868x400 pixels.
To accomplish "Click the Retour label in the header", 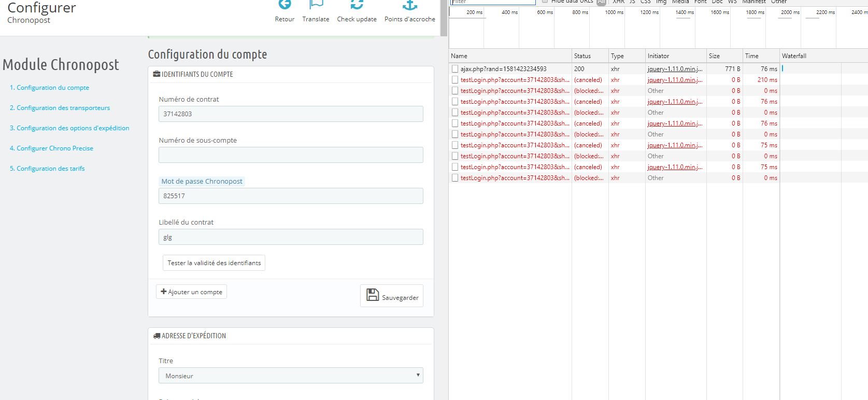I will pos(284,19).
